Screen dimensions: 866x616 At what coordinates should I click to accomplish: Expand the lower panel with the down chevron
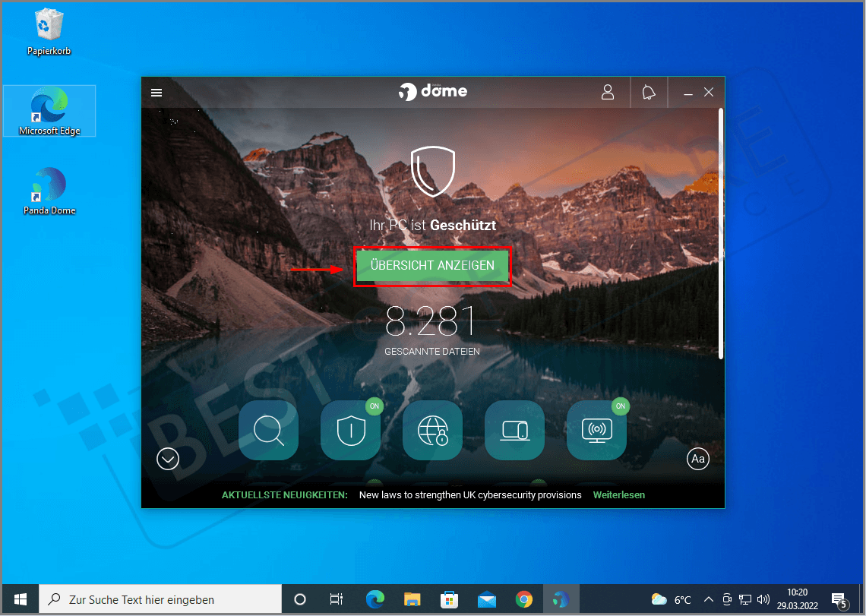click(x=168, y=458)
